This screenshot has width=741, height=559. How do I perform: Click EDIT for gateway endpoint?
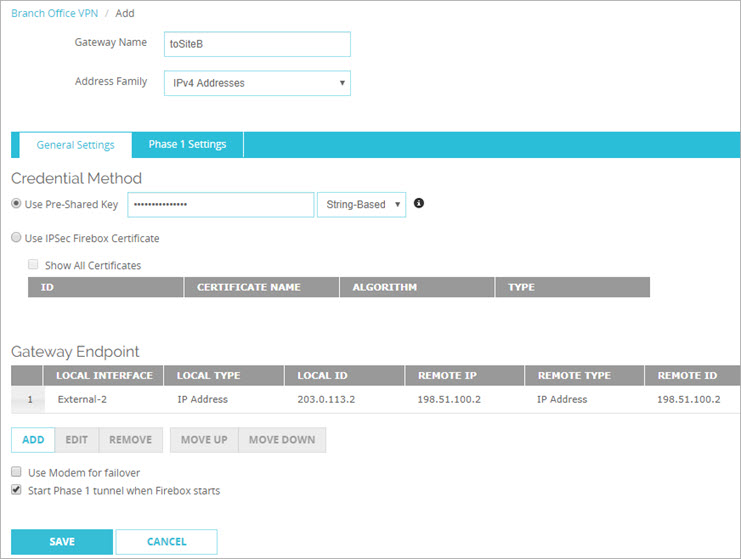click(x=76, y=440)
